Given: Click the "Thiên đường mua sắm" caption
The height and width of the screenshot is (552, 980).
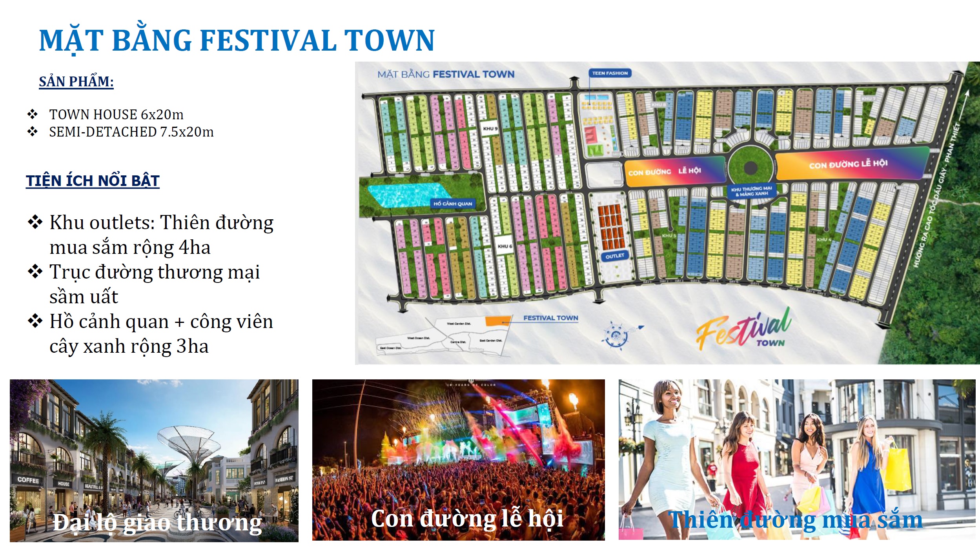Looking at the screenshot, I should pyautogui.click(x=795, y=520).
